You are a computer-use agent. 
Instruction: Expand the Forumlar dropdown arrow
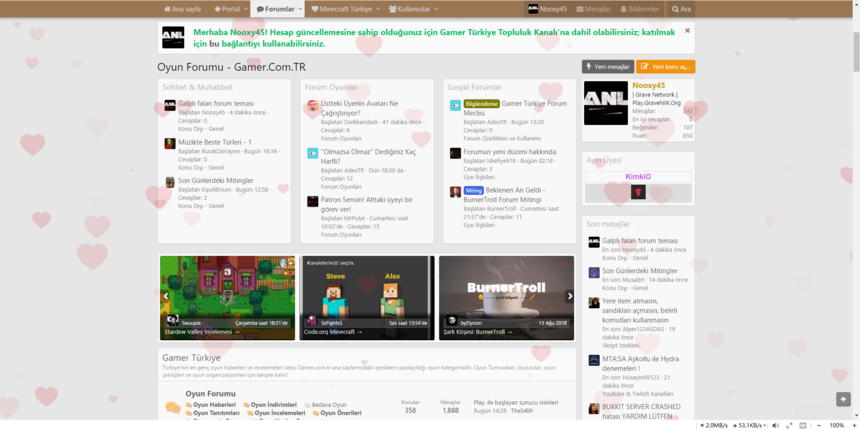pos(301,9)
